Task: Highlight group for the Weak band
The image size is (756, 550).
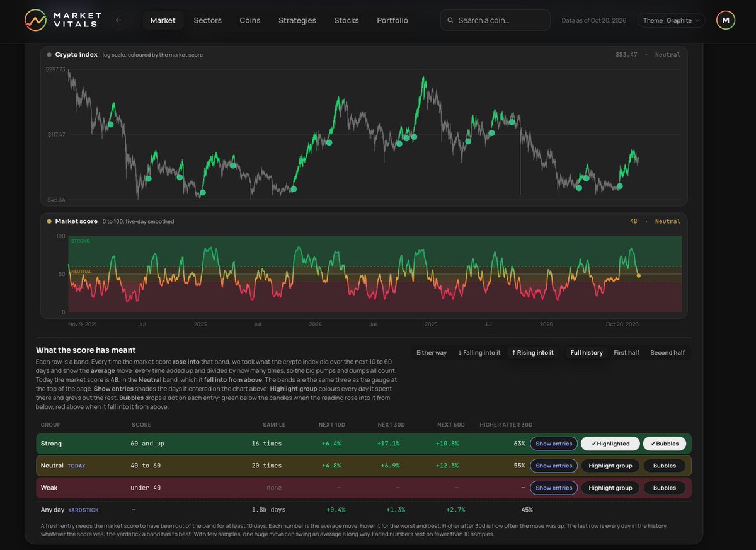Action: click(x=610, y=488)
